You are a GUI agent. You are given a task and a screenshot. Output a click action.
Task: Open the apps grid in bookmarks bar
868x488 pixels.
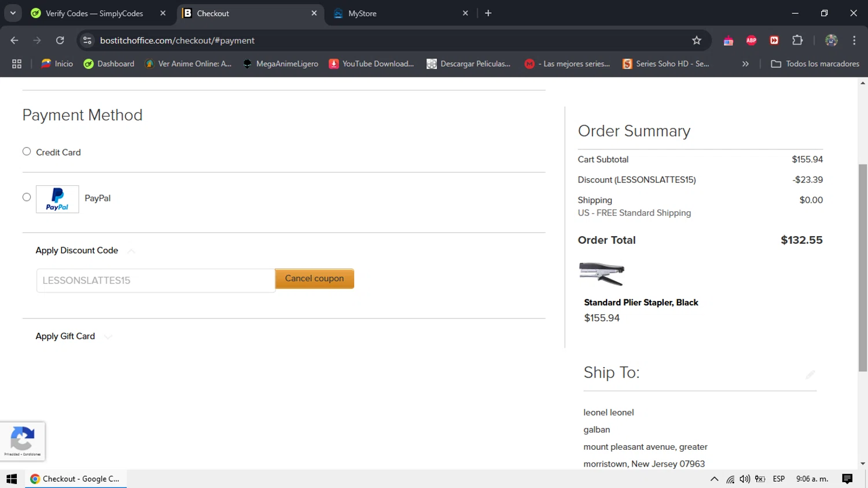[x=17, y=64]
